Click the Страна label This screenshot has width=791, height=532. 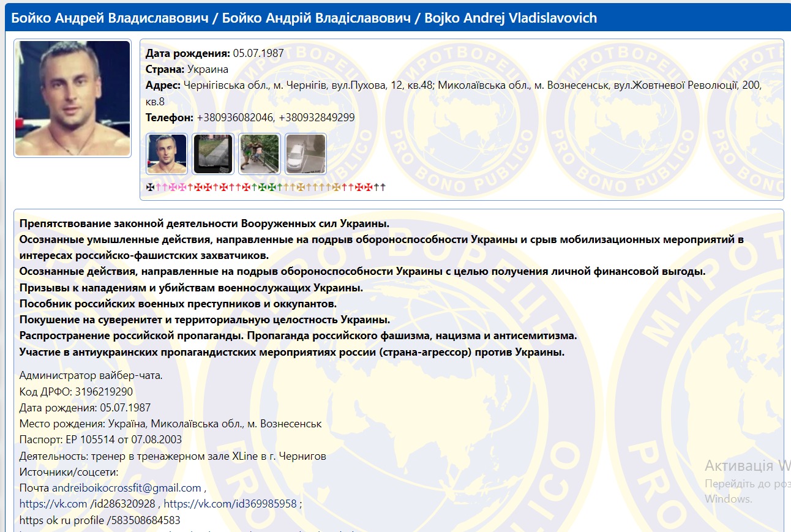[x=165, y=69]
